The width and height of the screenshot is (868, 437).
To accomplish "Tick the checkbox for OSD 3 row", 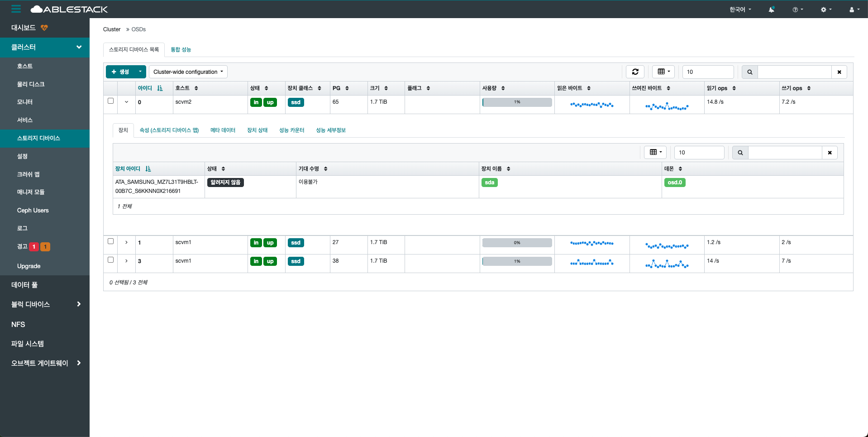I will (110, 260).
